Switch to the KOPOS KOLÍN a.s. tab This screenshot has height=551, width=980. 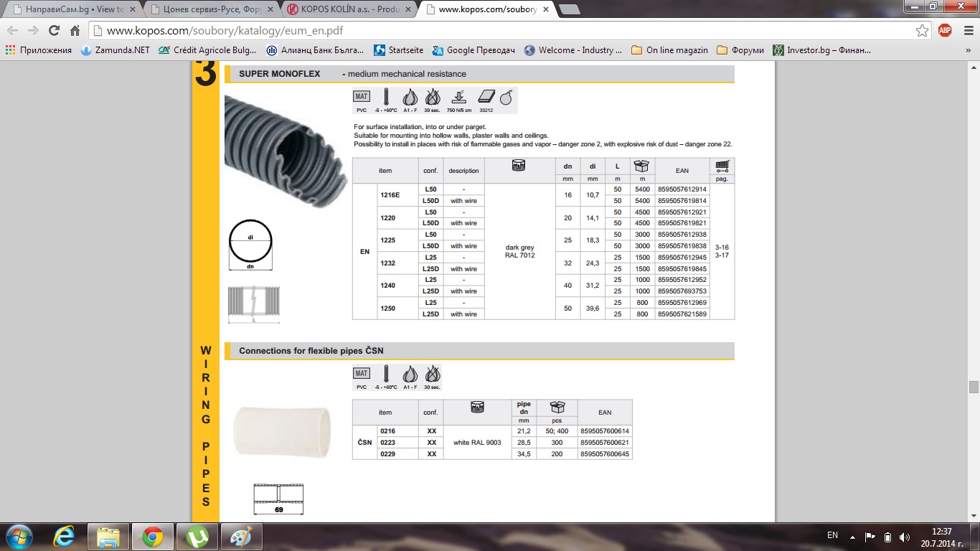(x=348, y=10)
